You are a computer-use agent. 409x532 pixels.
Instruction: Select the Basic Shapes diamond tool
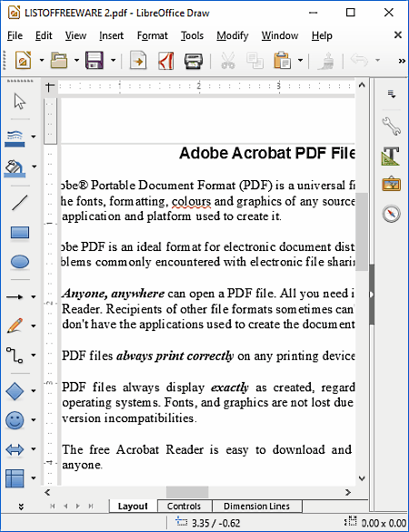coord(15,391)
